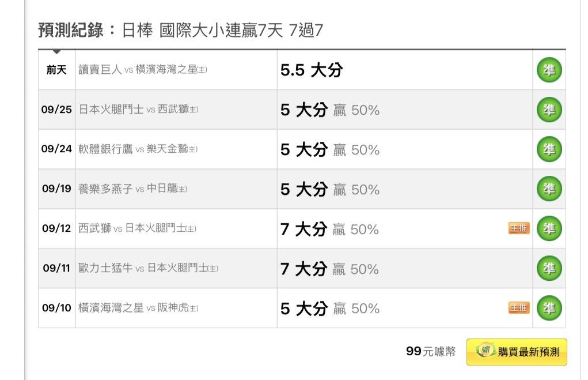Click the 預測紀錄 heading title
The image size is (588, 380).
point(180,30)
